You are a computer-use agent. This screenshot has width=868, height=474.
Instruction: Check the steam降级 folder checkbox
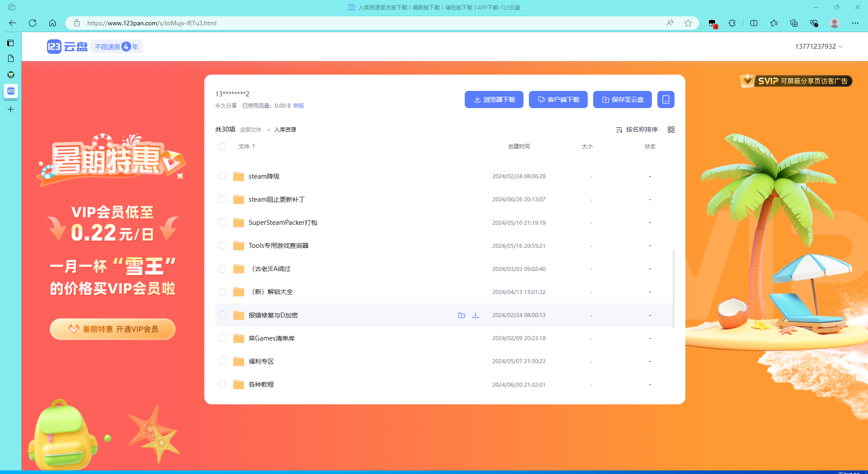click(x=222, y=176)
